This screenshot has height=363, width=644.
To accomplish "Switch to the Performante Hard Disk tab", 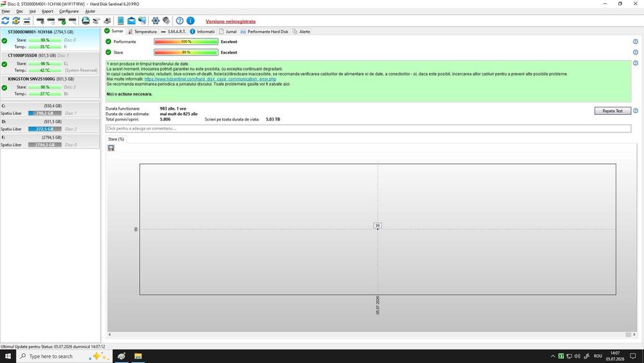I will [x=265, y=32].
